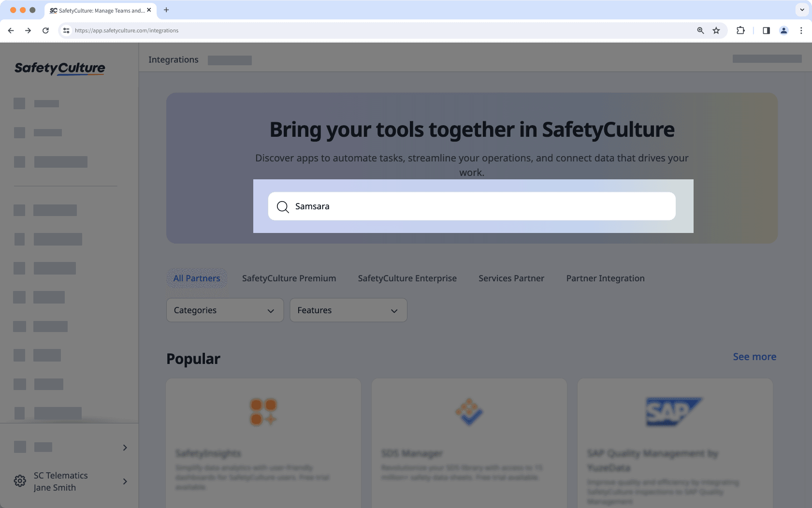Click the SafetyCulture logo
This screenshot has height=508, width=812.
point(59,69)
